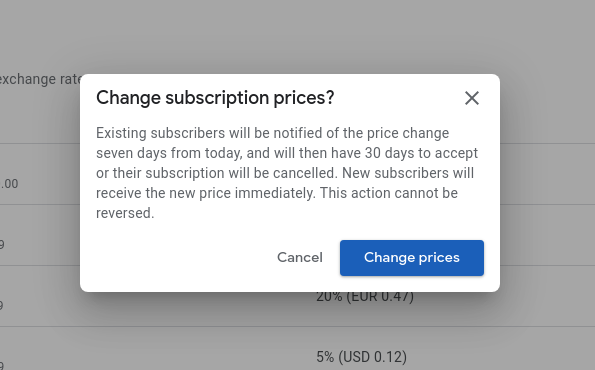Click "This action cannot be" warning text
Image resolution: width=595 pixels, height=370 pixels.
click(x=389, y=193)
